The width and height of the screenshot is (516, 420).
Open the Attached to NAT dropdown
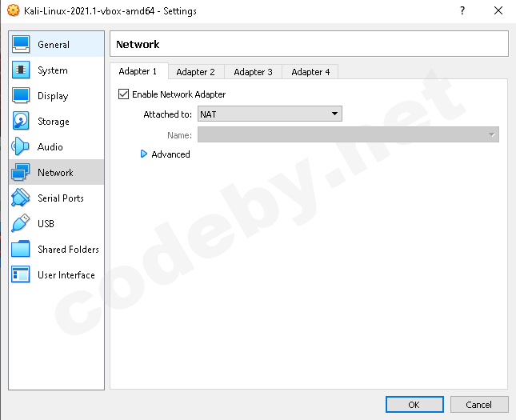pos(270,114)
